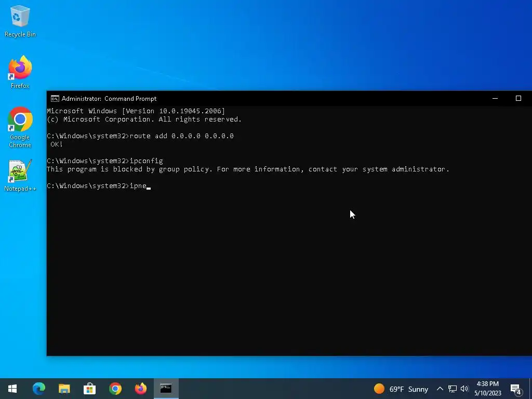The width and height of the screenshot is (532, 399).
Task: Open the weather widget showing 69°F Sunny
Action: point(401,389)
